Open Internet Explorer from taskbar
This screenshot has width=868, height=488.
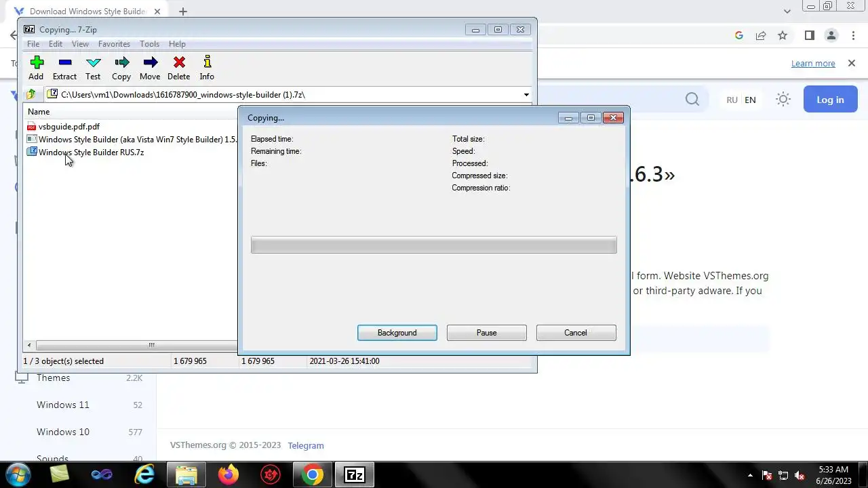[144, 475]
